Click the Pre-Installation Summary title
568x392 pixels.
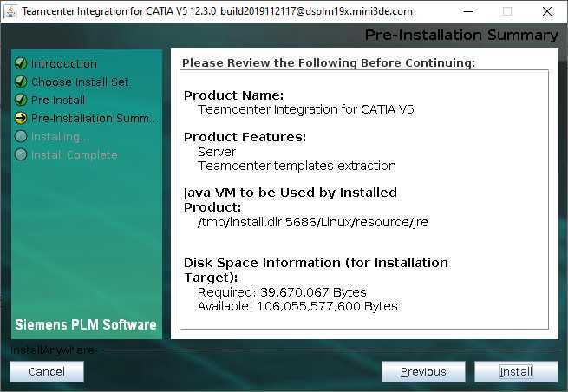[x=461, y=36]
